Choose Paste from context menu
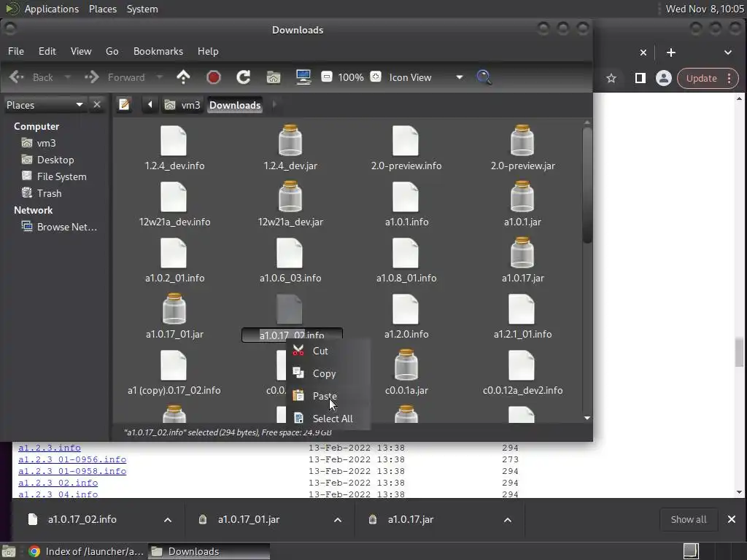Viewport: 747px width, 560px height. 328,396
